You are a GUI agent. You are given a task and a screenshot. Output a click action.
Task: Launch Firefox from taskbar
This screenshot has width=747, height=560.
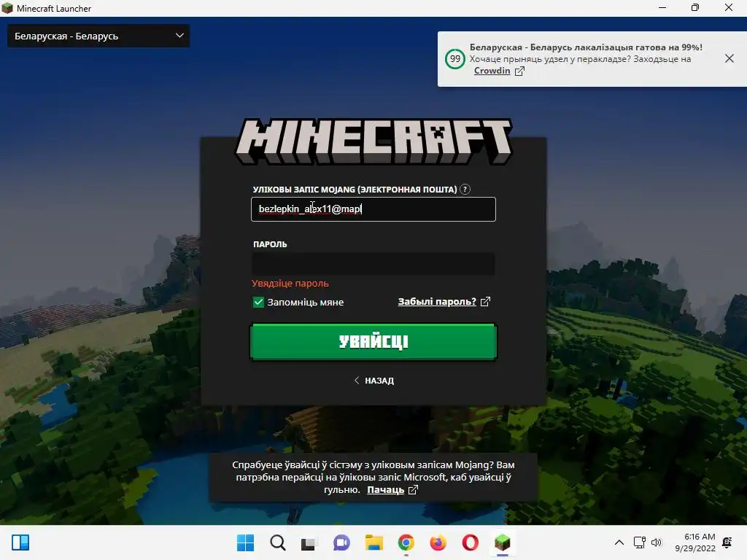click(x=438, y=542)
